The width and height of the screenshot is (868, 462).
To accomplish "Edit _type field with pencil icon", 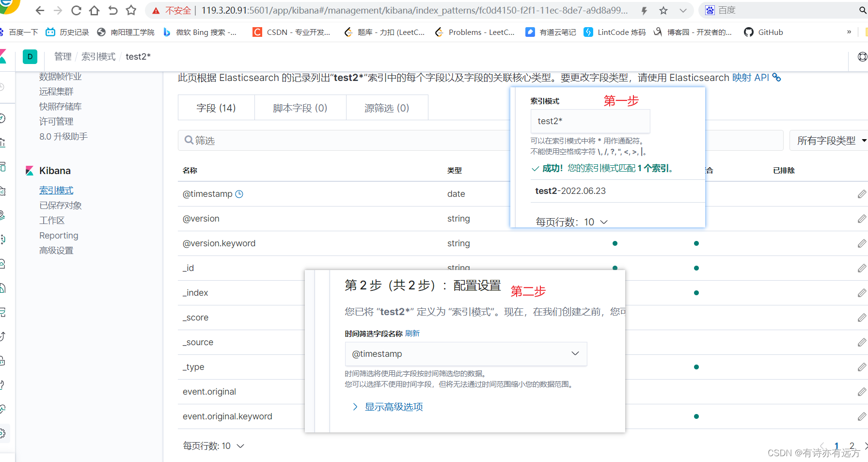I will pyautogui.click(x=862, y=367).
